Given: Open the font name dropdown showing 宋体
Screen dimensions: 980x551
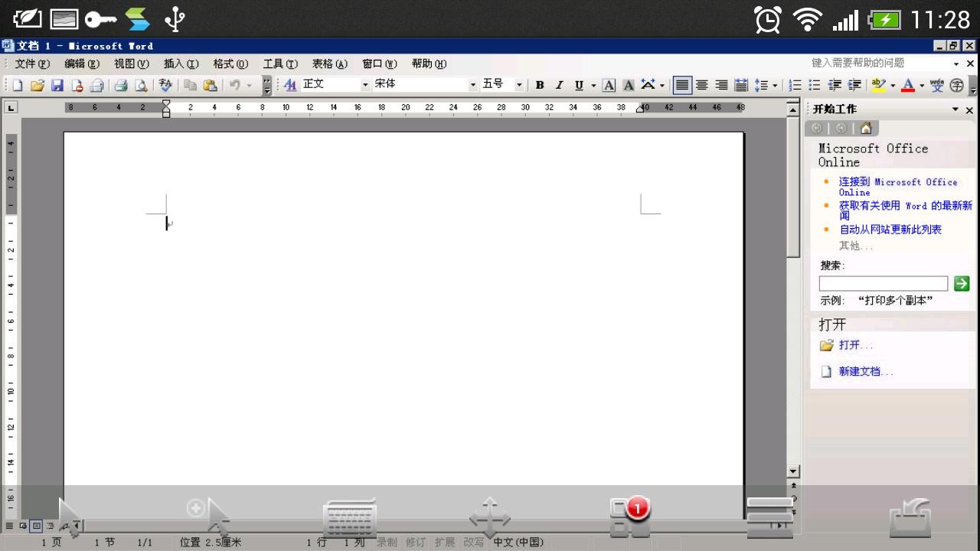Looking at the screenshot, I should (474, 85).
